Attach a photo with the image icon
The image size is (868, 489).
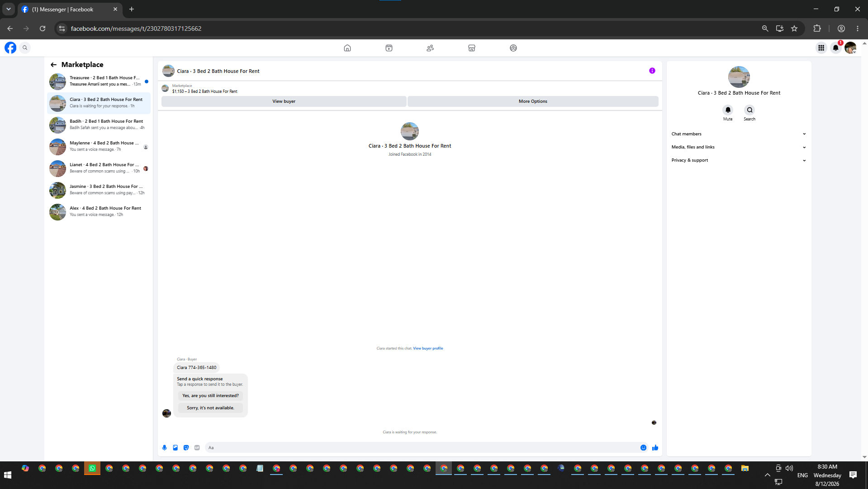[175, 448]
